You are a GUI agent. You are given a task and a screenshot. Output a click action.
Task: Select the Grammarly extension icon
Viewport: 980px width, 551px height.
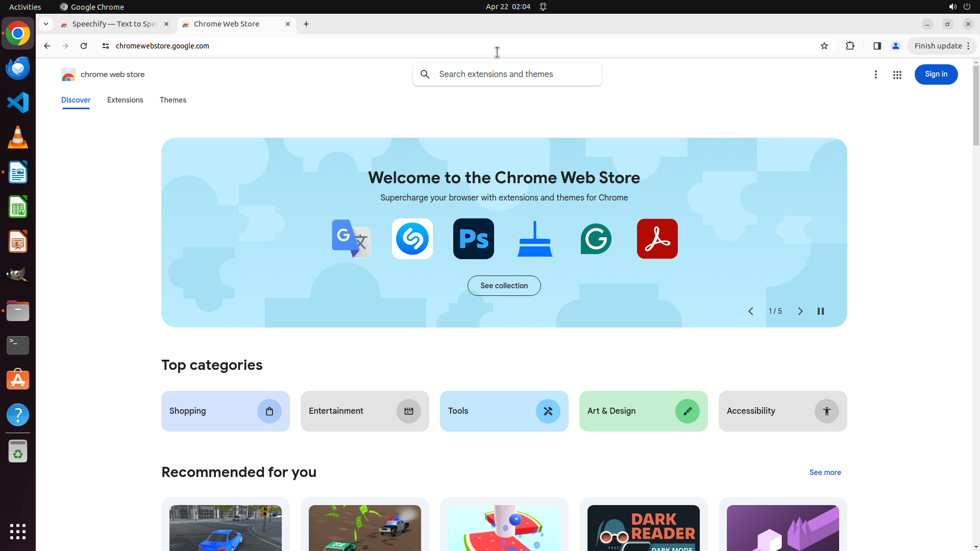tap(596, 239)
